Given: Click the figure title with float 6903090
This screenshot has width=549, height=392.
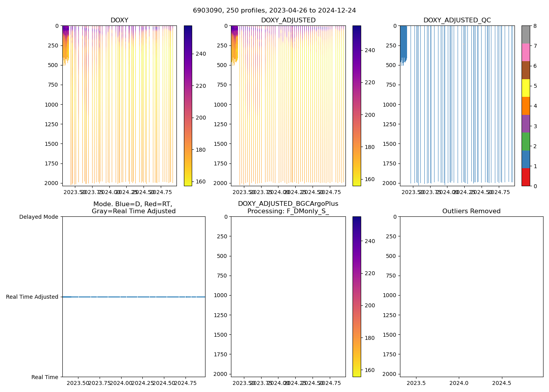Looking at the screenshot, I should pos(274,11).
